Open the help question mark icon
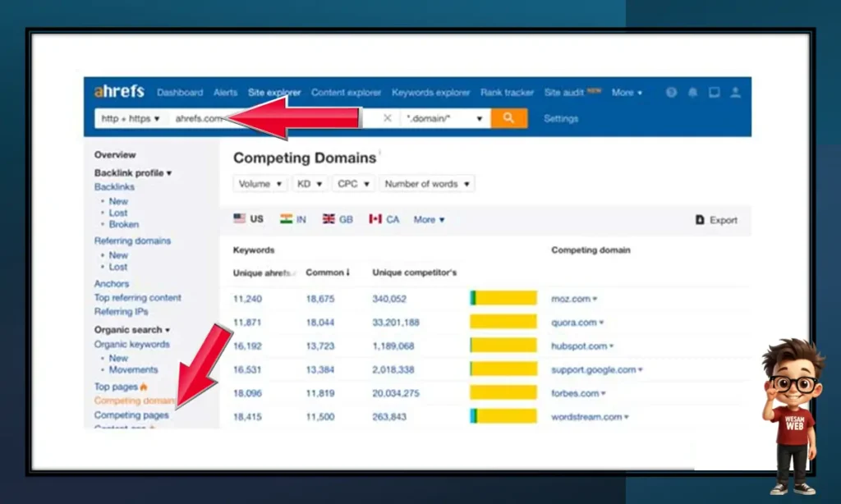 pos(671,93)
